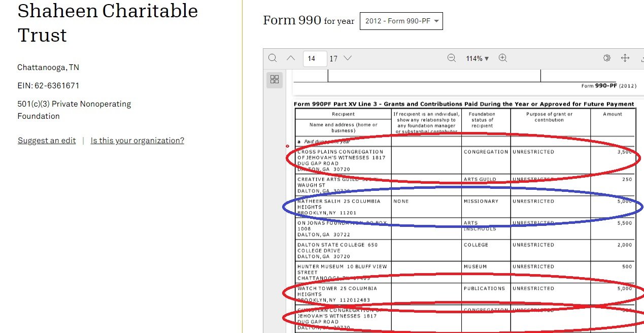The width and height of the screenshot is (644, 333).
Task: Click the Form 990-PF (2012) footer label
Action: pos(609,86)
